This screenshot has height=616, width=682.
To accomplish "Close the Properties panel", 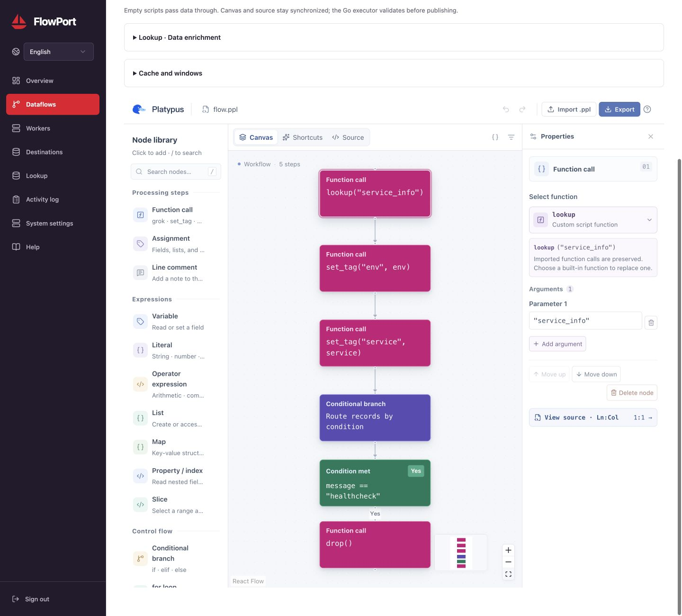I will 651,136.
